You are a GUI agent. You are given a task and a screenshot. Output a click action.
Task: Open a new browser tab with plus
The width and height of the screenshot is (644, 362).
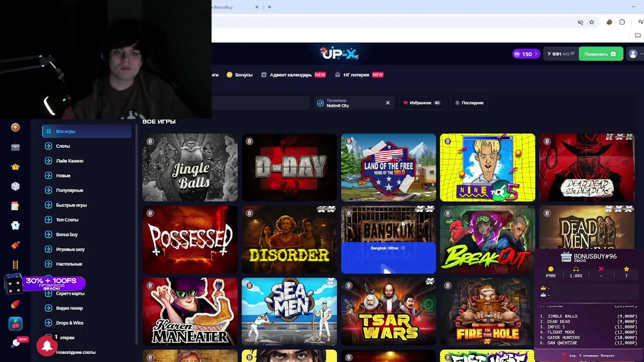(x=269, y=7)
